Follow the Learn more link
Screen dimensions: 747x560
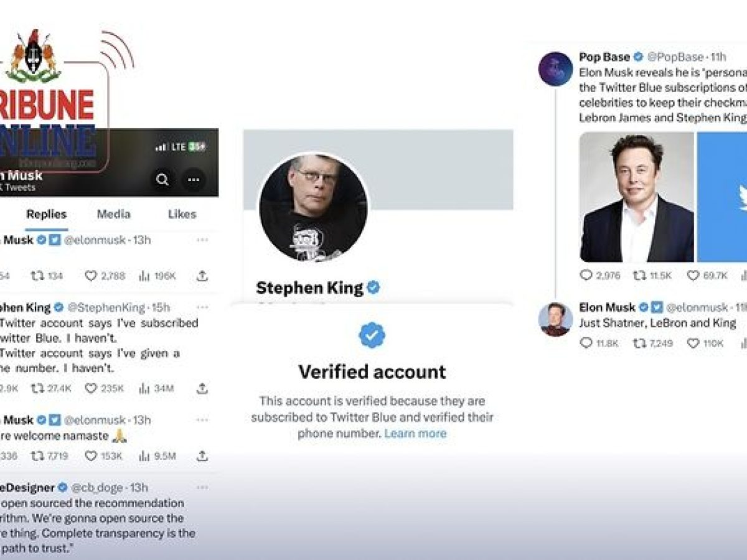tap(415, 434)
